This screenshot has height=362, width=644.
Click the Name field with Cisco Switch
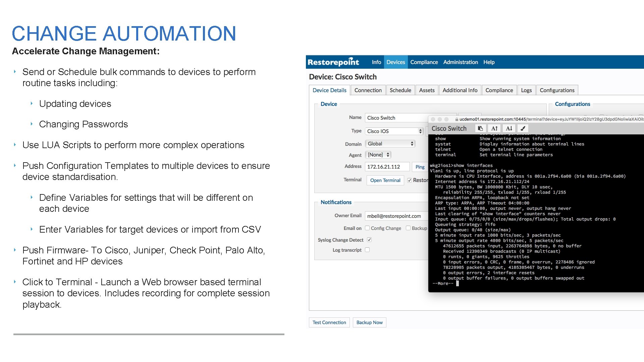coord(397,118)
